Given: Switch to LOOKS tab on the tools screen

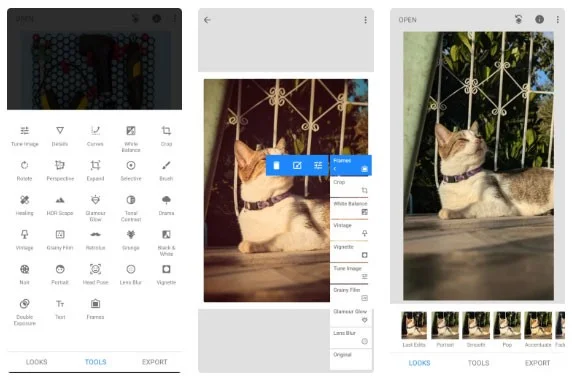Looking at the screenshot, I should click(x=36, y=362).
